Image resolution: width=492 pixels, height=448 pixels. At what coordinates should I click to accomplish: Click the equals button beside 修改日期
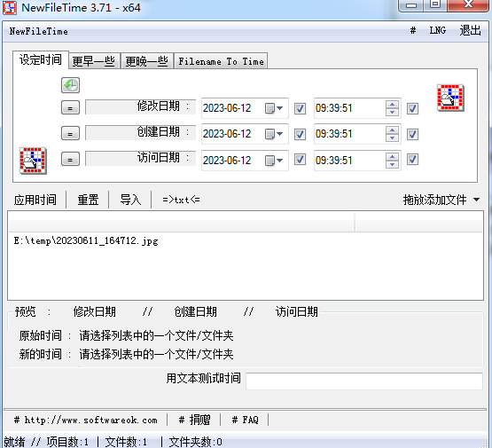coord(70,108)
